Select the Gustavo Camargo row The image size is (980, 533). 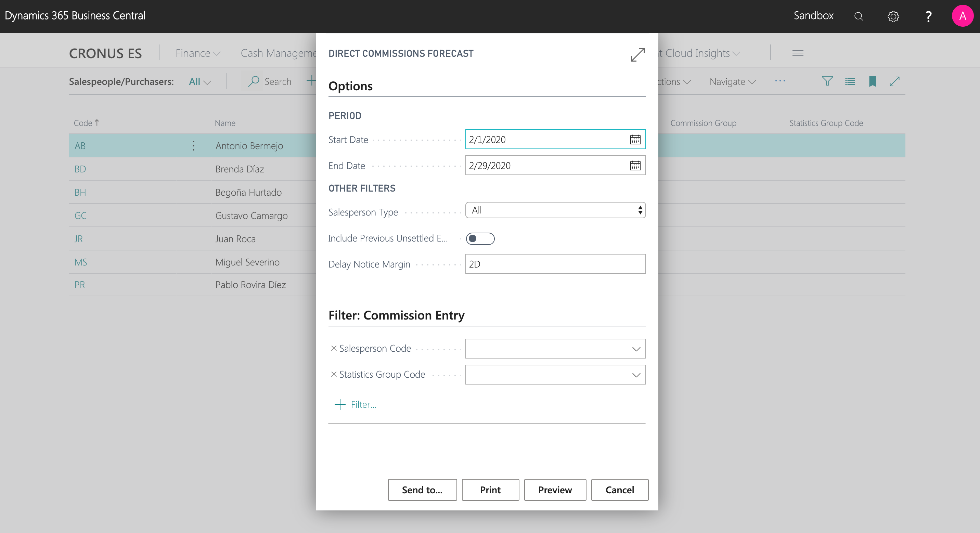point(251,215)
